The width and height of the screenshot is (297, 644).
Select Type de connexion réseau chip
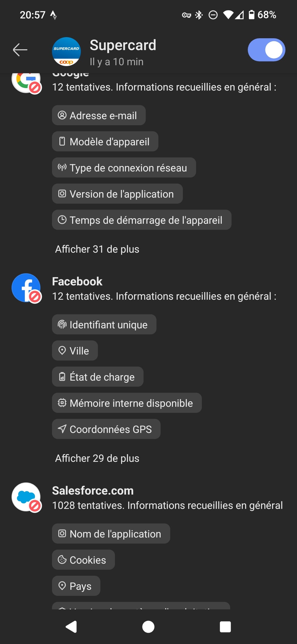coord(124,168)
